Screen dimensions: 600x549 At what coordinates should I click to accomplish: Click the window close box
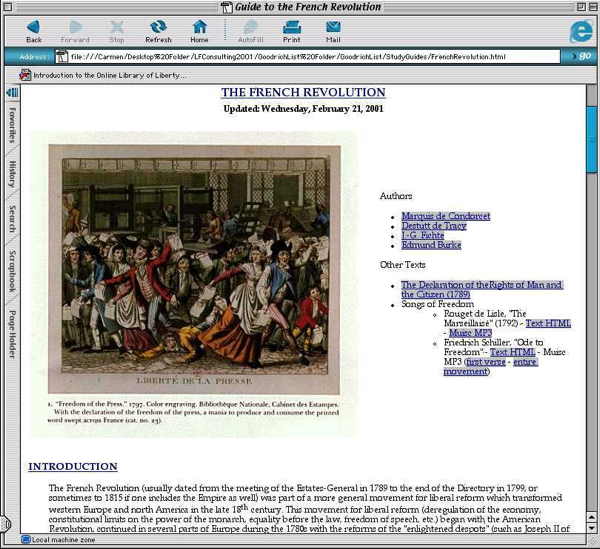8,7
